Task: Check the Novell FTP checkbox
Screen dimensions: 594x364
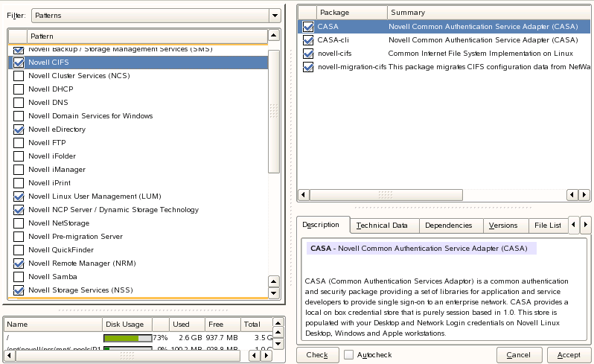Action: coord(19,143)
